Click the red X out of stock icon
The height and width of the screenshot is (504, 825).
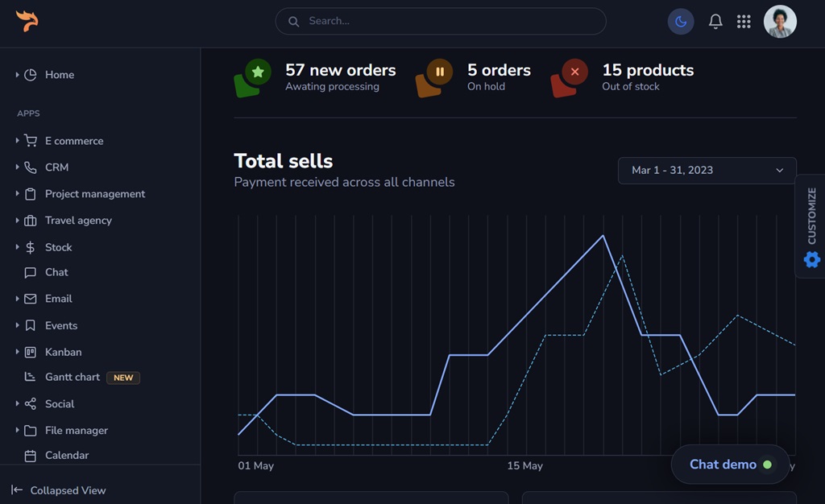click(574, 72)
